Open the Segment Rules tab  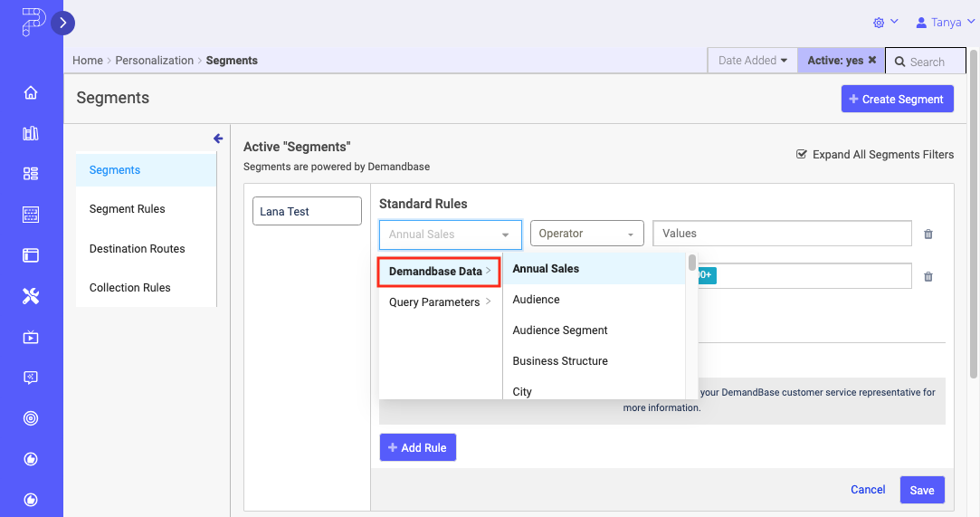(128, 209)
